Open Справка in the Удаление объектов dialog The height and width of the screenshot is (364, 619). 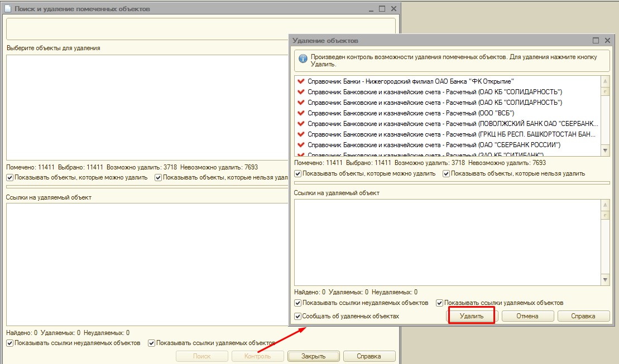tap(583, 316)
